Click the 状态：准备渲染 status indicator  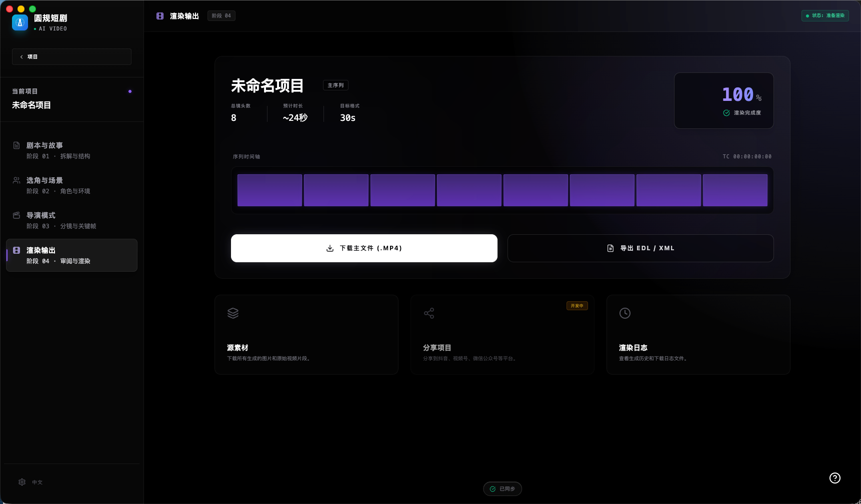(824, 15)
